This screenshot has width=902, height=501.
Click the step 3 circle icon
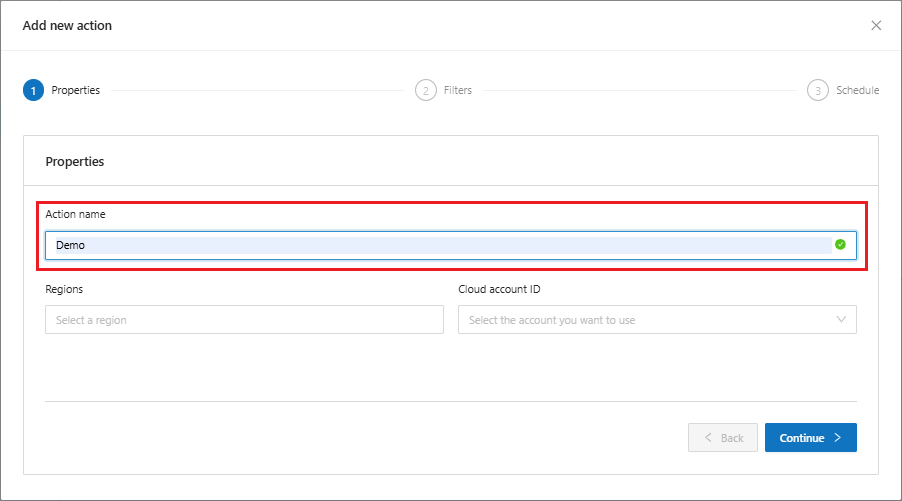click(817, 90)
